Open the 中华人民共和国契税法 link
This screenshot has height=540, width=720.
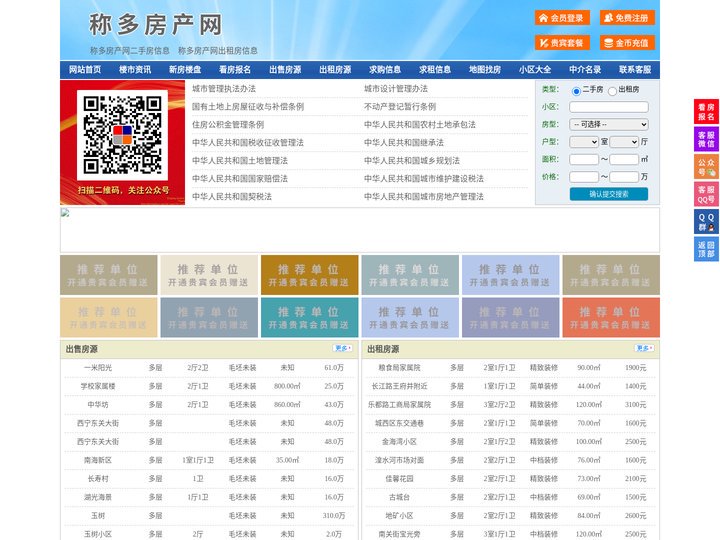[x=232, y=197]
